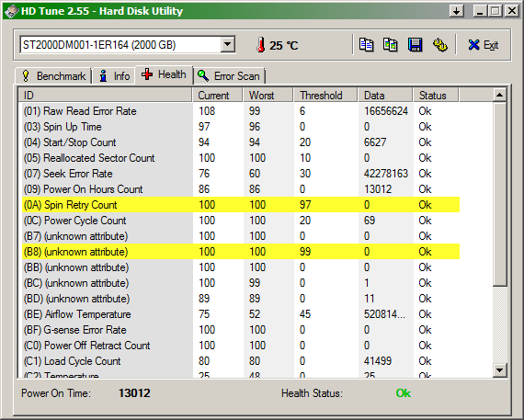The height and width of the screenshot is (420, 524).
Task: Open options with the gear wrench icon
Action: (439, 45)
